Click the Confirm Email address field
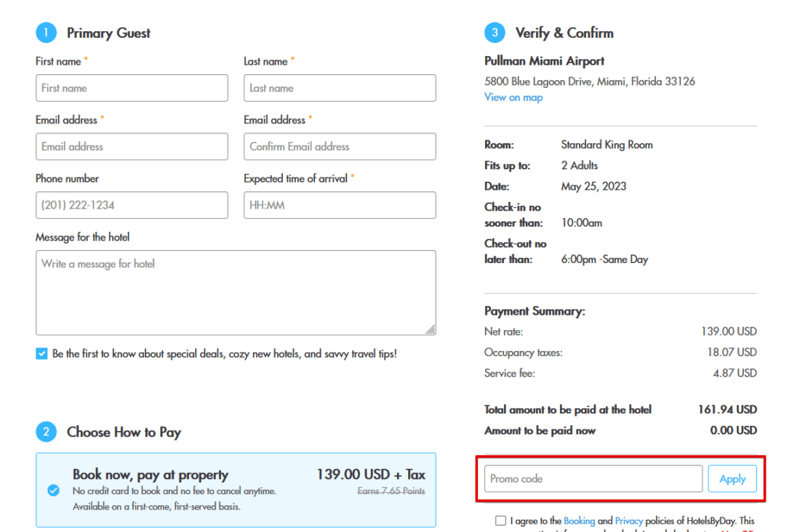The width and height of the screenshot is (800, 532). [340, 147]
